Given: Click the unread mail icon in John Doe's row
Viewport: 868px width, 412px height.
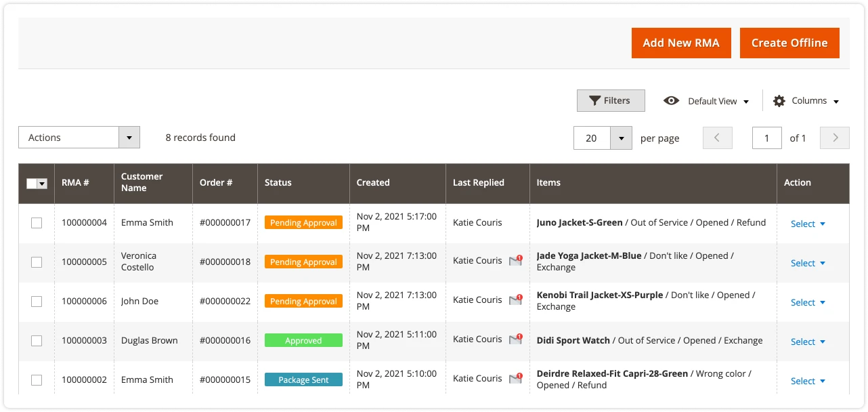Looking at the screenshot, I should click(x=516, y=300).
